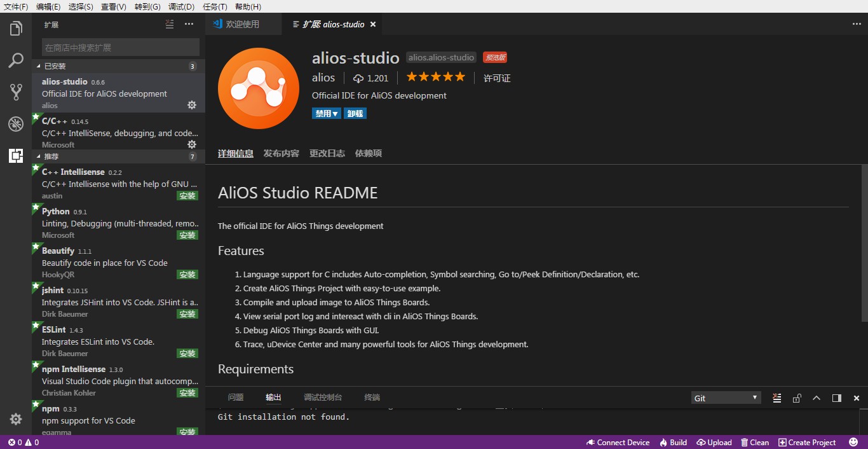Clear extensions list icon in sidebar header
Image resolution: width=868 pixels, height=449 pixels.
(170, 24)
